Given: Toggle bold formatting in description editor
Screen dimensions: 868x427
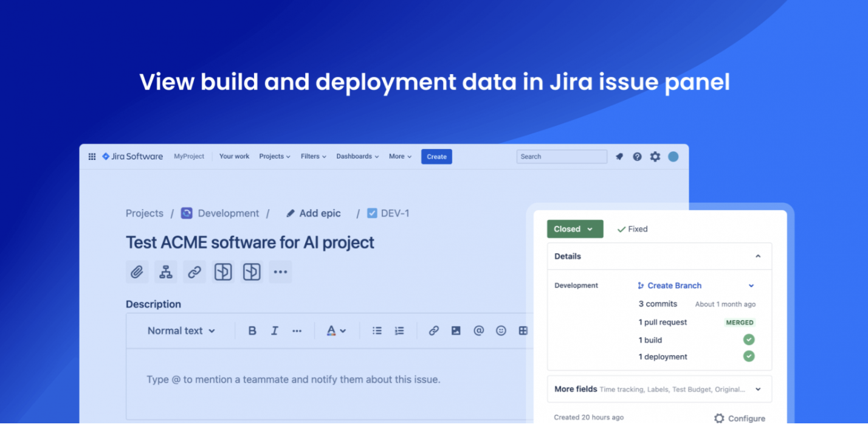Looking at the screenshot, I should point(252,331).
